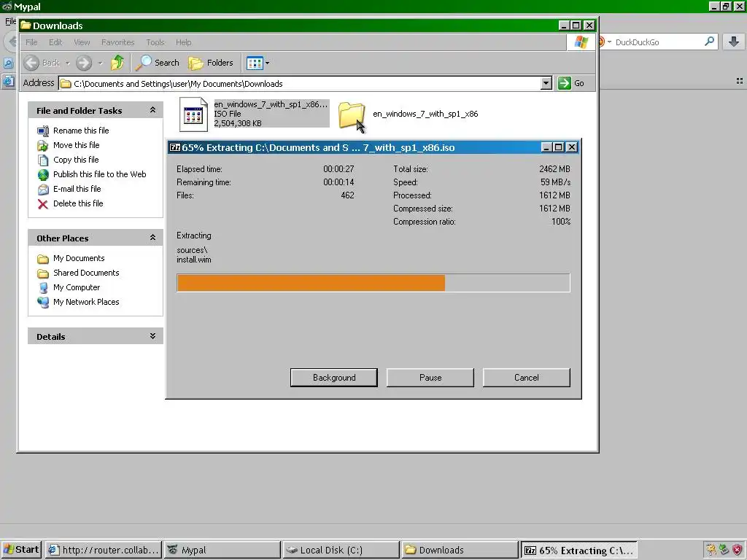Click Delete this file

point(78,203)
